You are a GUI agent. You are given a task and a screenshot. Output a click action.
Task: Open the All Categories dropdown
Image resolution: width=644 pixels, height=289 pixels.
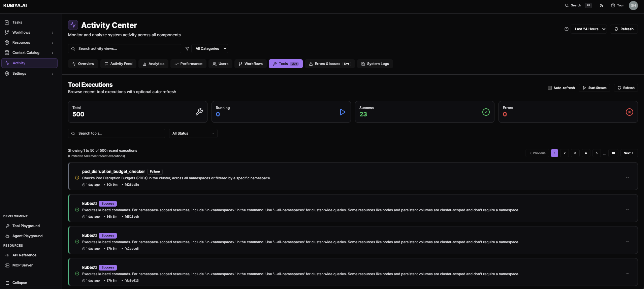point(210,48)
